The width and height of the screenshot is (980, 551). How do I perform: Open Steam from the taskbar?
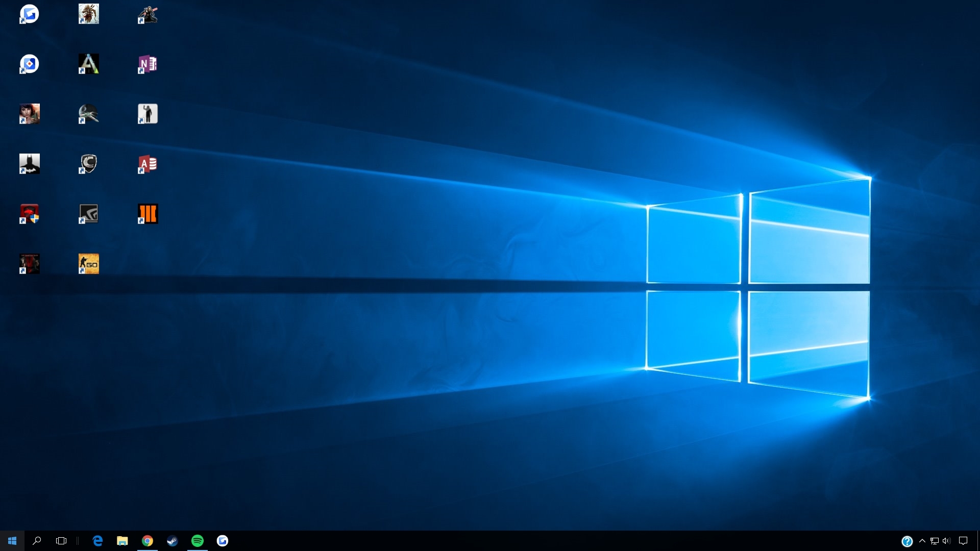pyautogui.click(x=173, y=541)
